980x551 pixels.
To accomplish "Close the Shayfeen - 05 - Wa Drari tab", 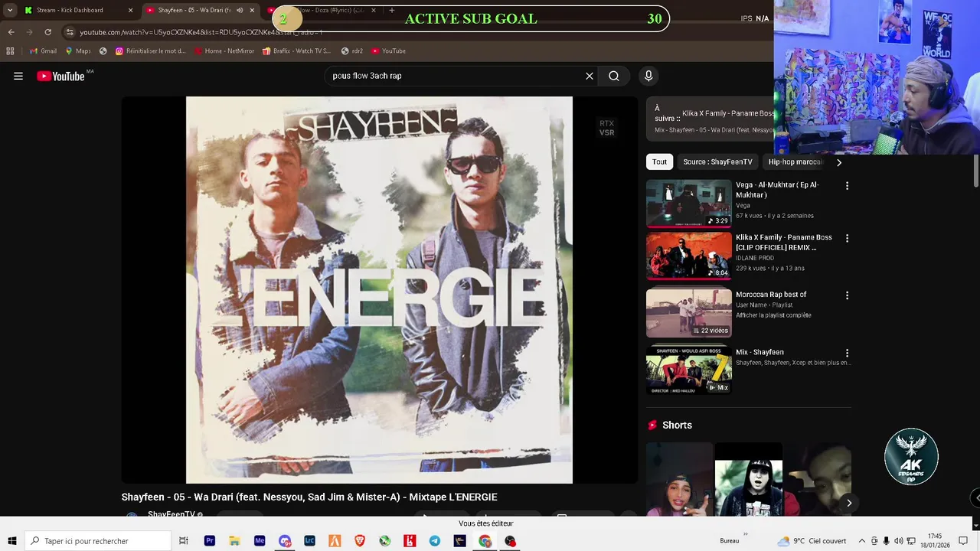I will pos(251,10).
